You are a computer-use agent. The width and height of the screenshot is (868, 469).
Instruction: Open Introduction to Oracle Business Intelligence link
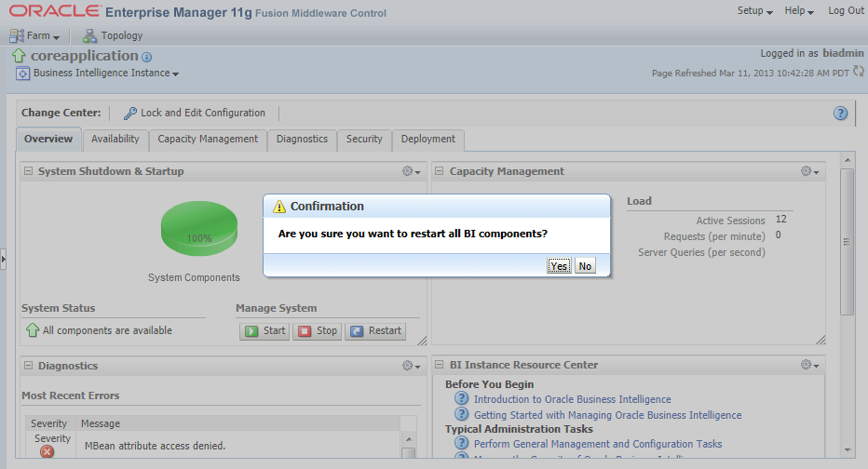click(x=573, y=399)
